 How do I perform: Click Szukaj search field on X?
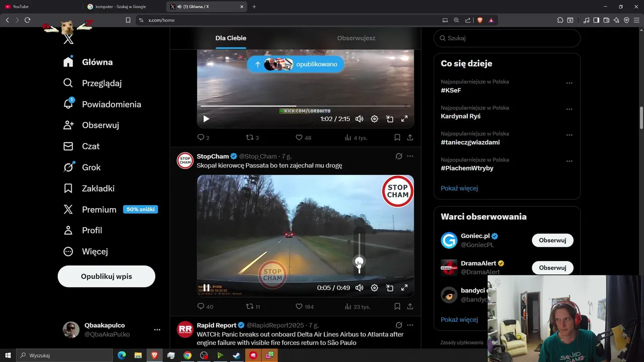pyautogui.click(x=507, y=38)
